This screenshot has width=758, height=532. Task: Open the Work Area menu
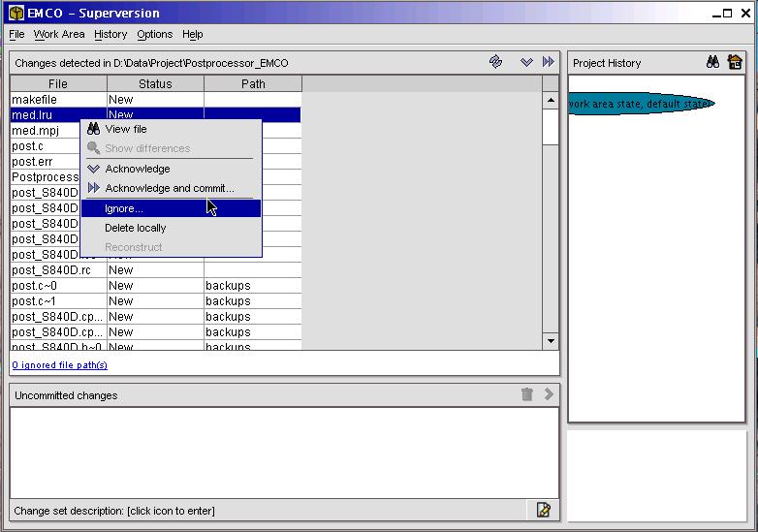[59, 34]
